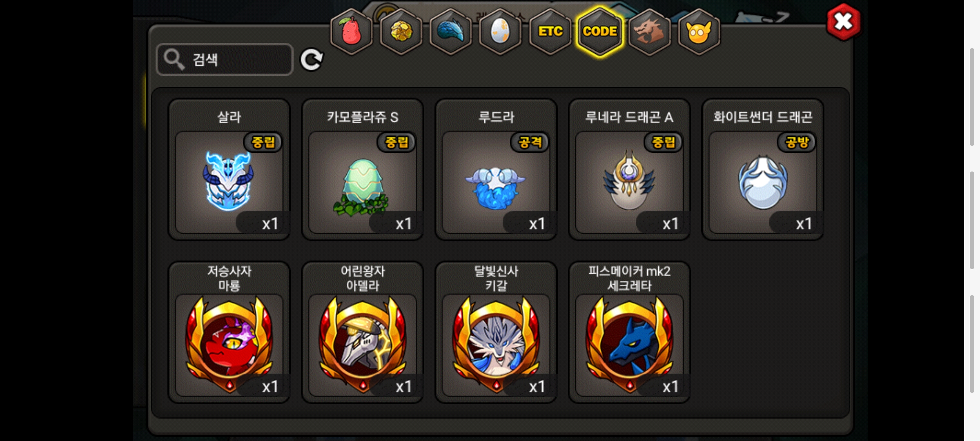Switch to the egg category tab
Viewport: 980px width, 441px height.
coord(500,32)
